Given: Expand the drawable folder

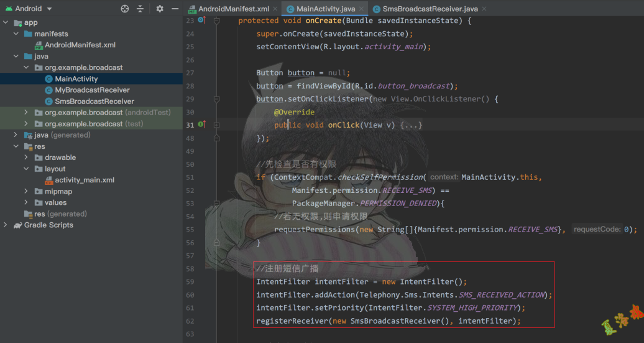Looking at the screenshot, I should (26, 157).
